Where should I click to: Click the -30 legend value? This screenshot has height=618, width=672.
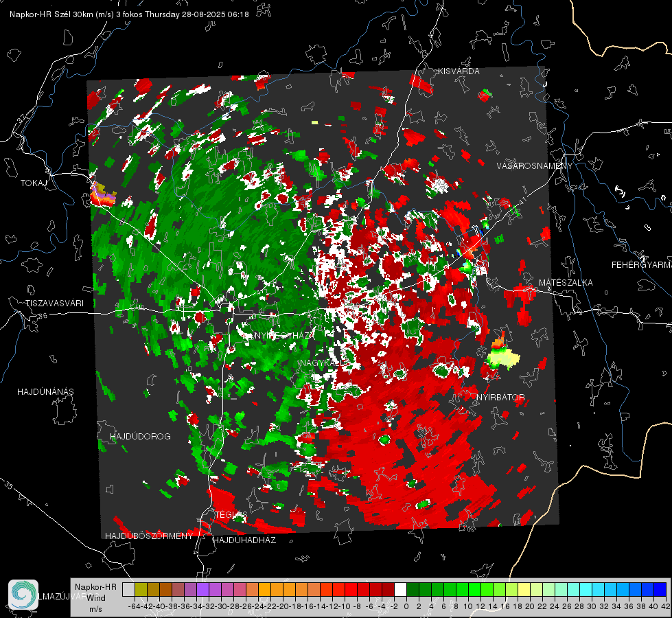(x=221, y=606)
